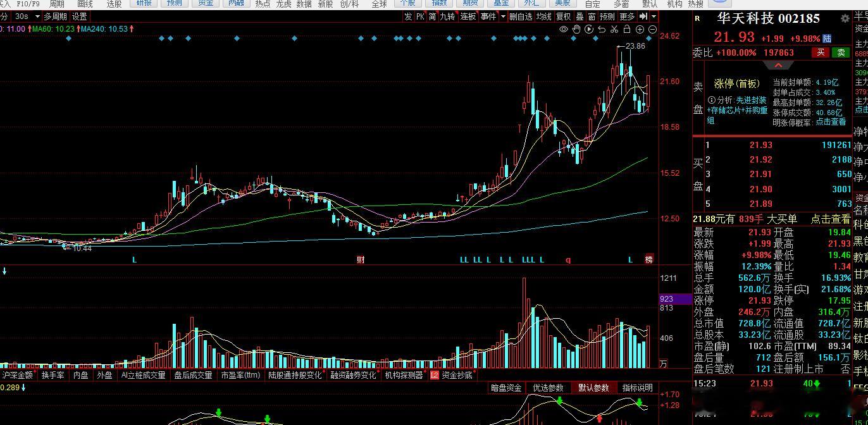
Task: Switch to 机构探测器 tab
Action: (x=404, y=375)
